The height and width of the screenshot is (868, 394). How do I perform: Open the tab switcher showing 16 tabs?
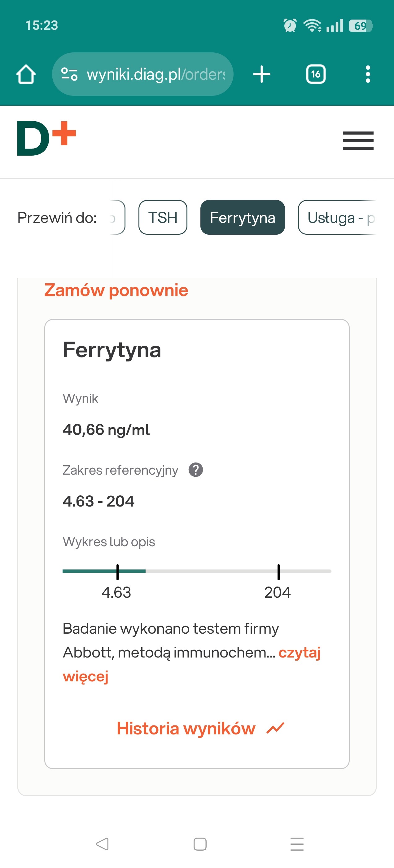point(316,74)
